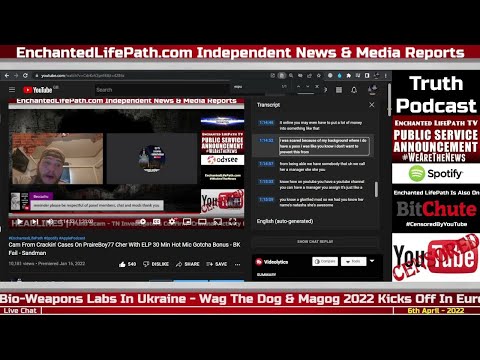Click the SHOW CHAT REPLAY button
The width and height of the screenshot is (480, 360).
(315, 241)
